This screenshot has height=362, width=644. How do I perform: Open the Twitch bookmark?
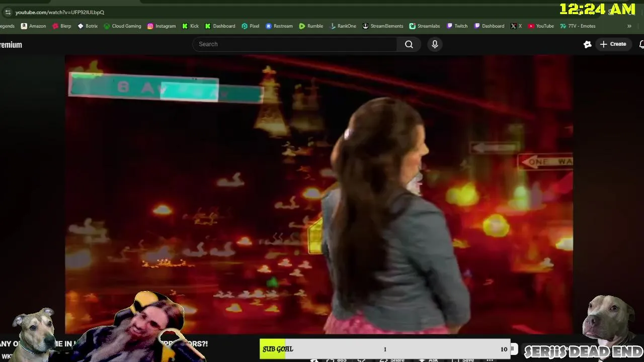pos(457,26)
